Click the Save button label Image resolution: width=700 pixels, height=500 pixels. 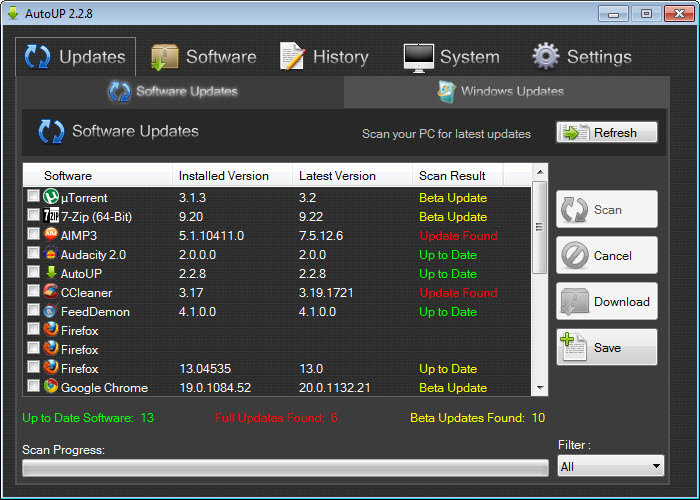pos(607,348)
